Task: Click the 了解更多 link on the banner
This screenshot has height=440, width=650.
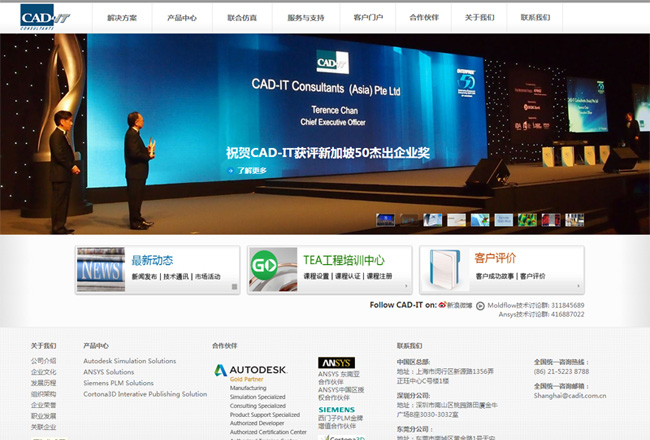Action: pos(252,170)
